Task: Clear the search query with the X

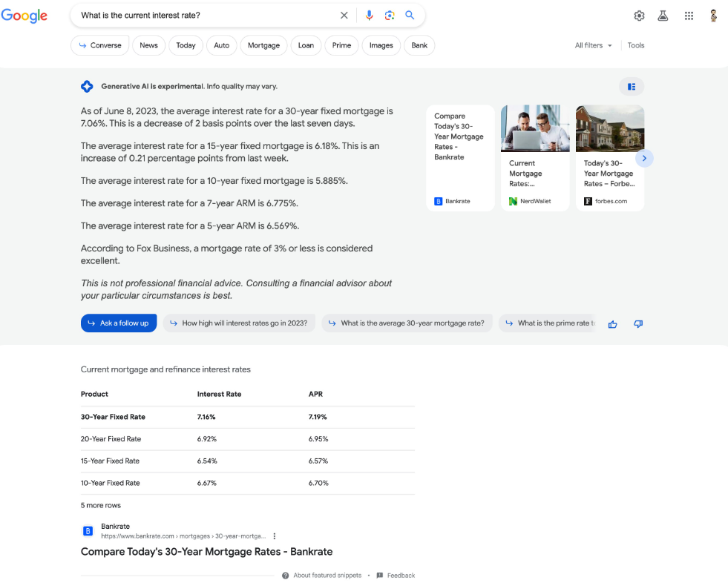Action: [344, 15]
